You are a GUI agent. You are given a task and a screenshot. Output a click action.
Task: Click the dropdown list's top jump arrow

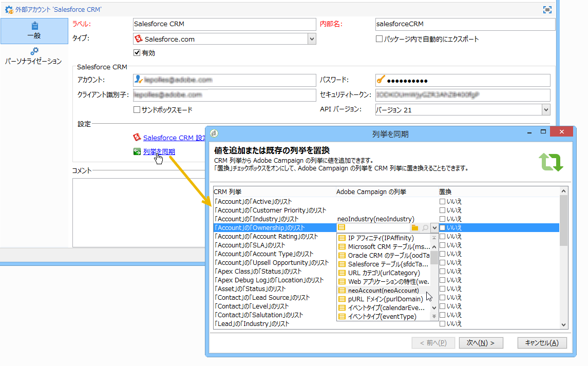point(434,237)
